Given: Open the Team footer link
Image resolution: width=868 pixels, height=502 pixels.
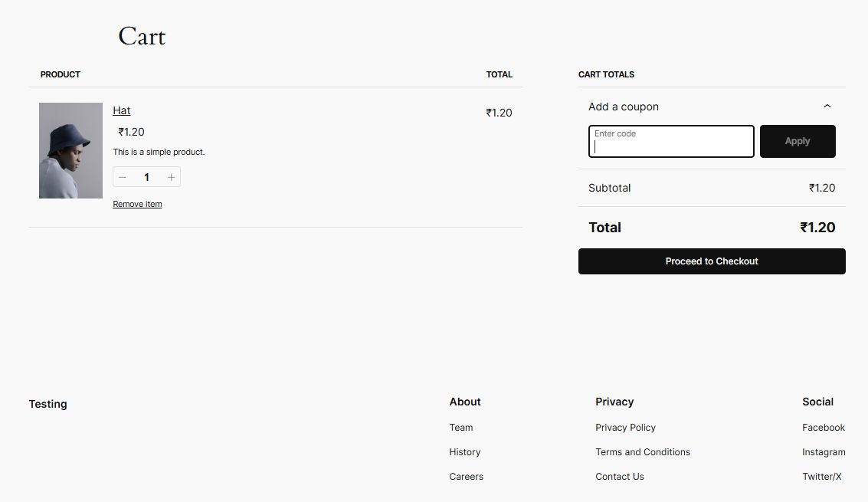Looking at the screenshot, I should (x=461, y=428).
